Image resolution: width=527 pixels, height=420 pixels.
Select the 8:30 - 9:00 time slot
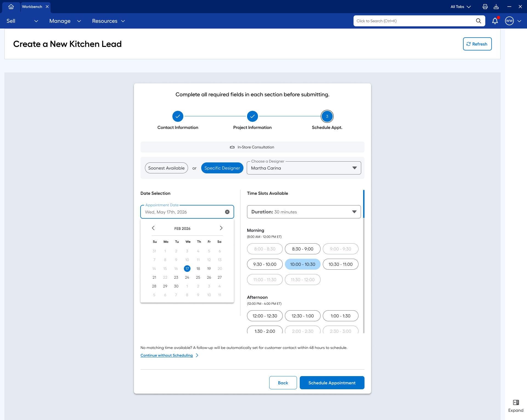[x=303, y=249]
